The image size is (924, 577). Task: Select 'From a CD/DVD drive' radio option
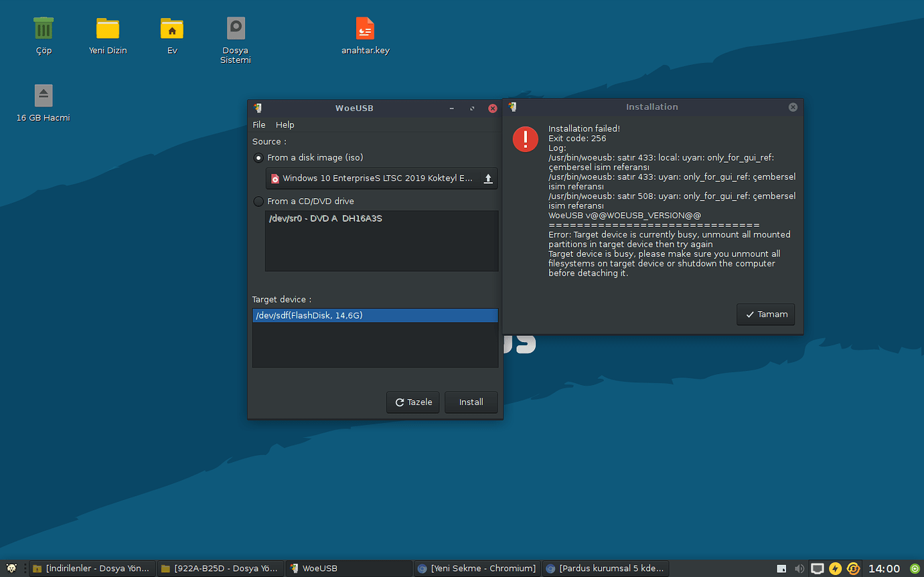click(x=258, y=201)
